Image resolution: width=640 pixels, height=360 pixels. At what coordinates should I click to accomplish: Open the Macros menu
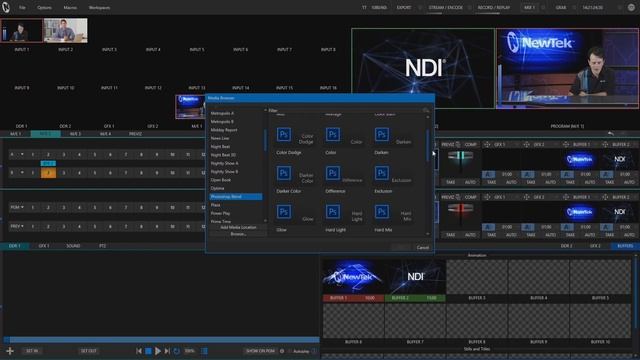tap(70, 7)
